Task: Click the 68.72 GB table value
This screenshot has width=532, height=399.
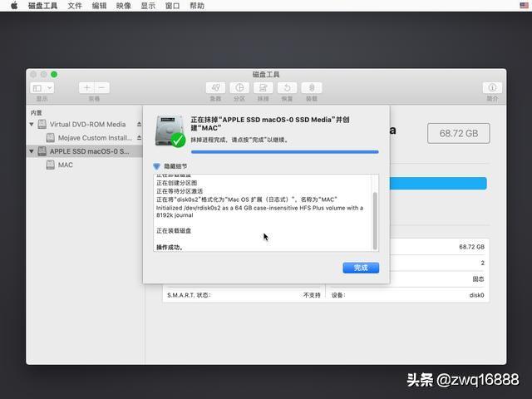Action: coord(471,247)
